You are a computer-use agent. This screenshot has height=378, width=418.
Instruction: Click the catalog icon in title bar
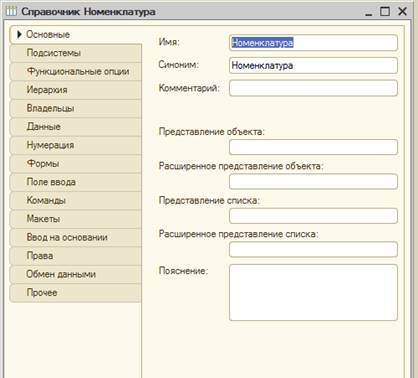[11, 11]
